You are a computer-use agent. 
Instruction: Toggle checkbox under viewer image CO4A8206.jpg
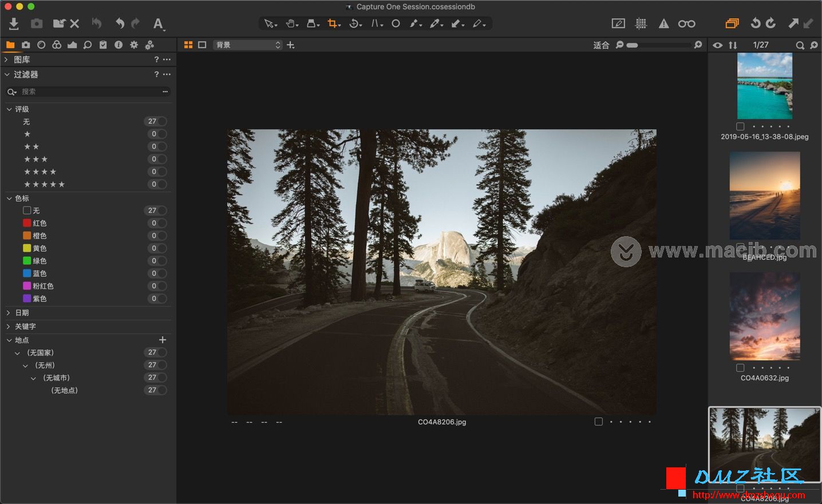click(x=599, y=422)
